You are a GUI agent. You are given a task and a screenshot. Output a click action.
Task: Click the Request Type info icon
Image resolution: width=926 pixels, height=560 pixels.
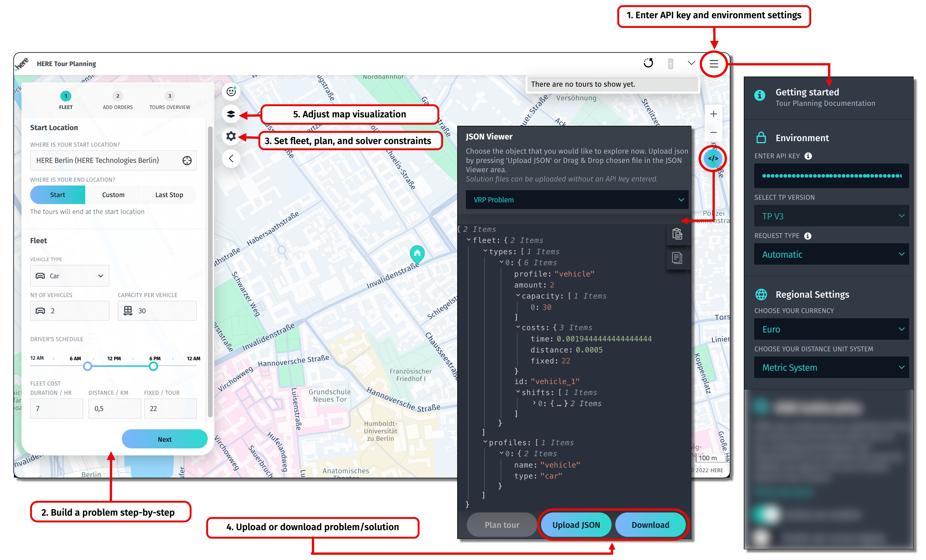(x=808, y=236)
